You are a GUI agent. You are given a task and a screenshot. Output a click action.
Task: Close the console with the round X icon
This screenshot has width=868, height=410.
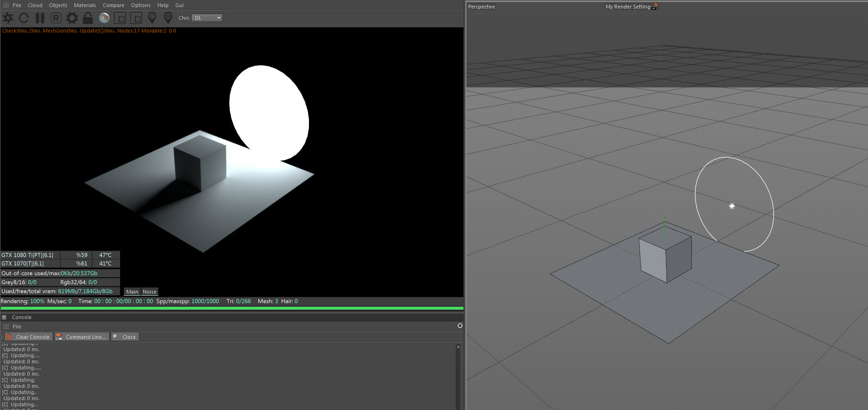click(460, 326)
